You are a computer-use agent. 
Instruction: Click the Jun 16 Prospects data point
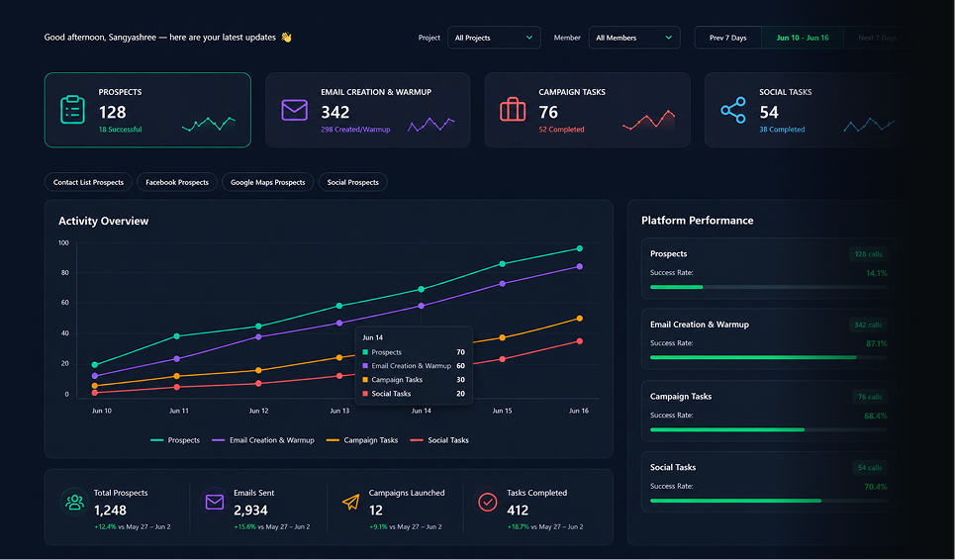click(x=579, y=248)
